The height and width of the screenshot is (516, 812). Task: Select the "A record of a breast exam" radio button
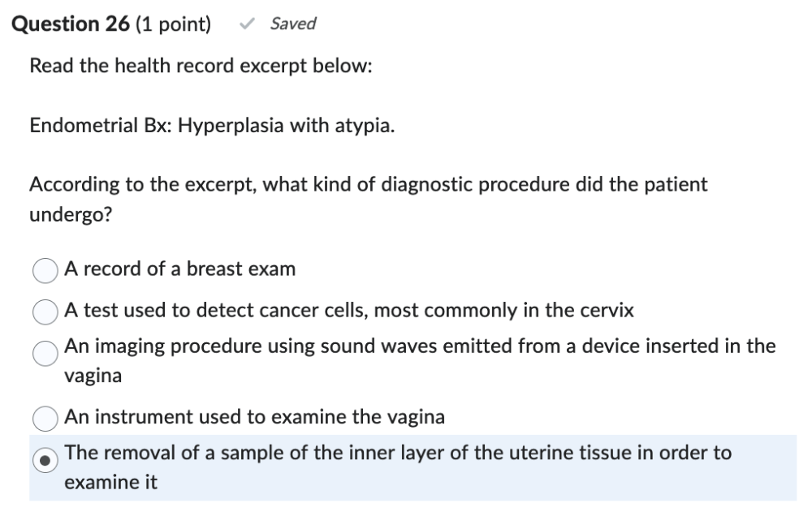(x=45, y=270)
